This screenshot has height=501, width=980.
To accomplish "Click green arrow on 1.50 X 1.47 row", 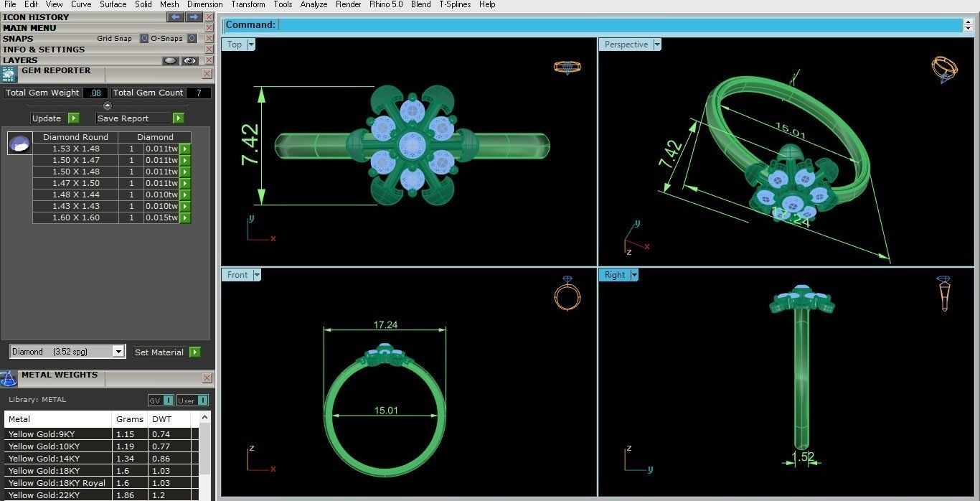I will 185,160.
